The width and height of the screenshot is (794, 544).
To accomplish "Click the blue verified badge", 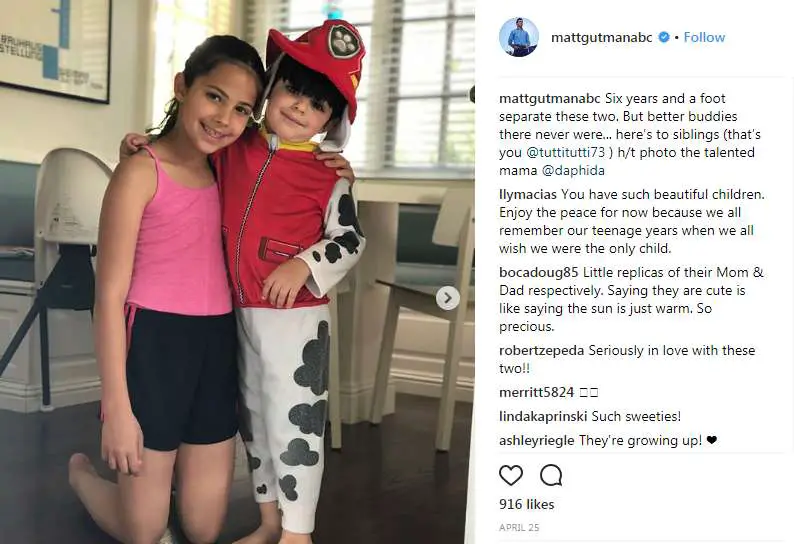I will click(x=663, y=37).
